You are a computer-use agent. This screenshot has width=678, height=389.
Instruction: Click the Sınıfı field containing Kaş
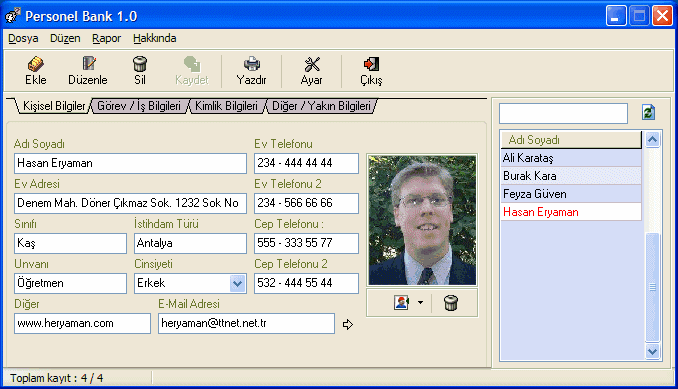70,243
